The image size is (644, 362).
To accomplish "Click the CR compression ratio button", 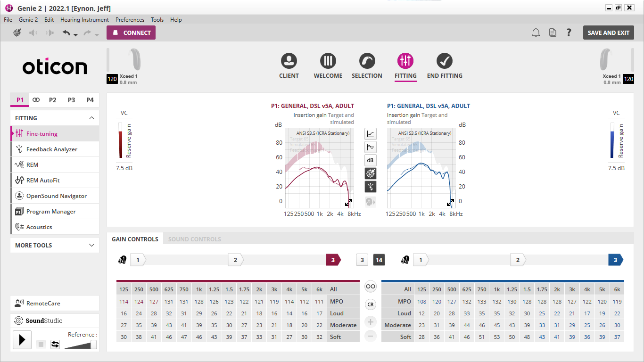I will click(371, 304).
